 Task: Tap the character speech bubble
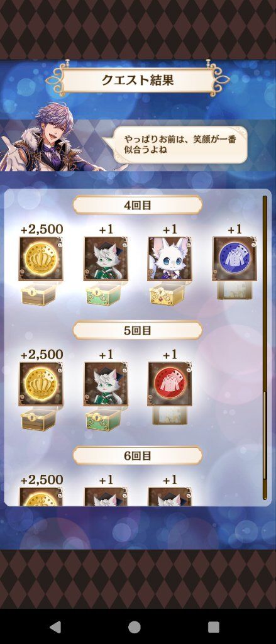175,145
